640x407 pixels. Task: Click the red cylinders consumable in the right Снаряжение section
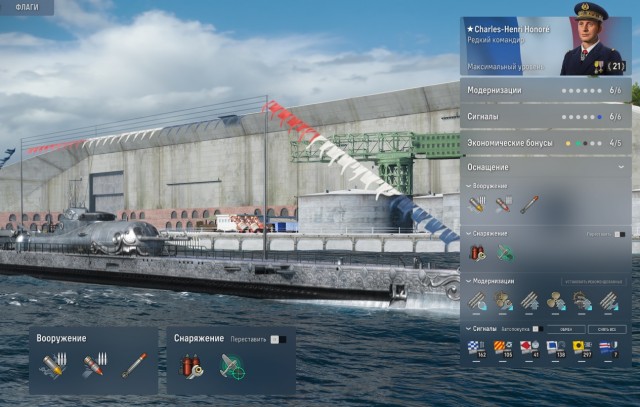click(x=477, y=253)
